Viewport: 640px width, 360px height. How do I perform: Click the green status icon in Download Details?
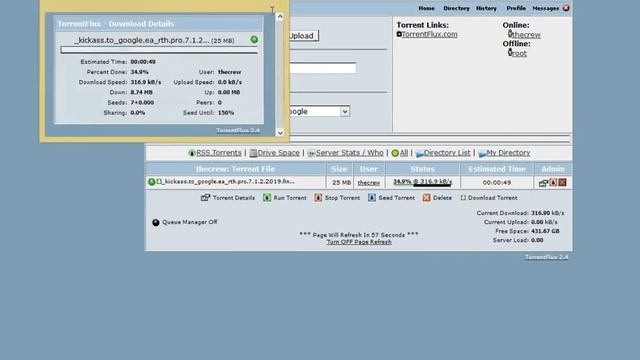(254, 40)
